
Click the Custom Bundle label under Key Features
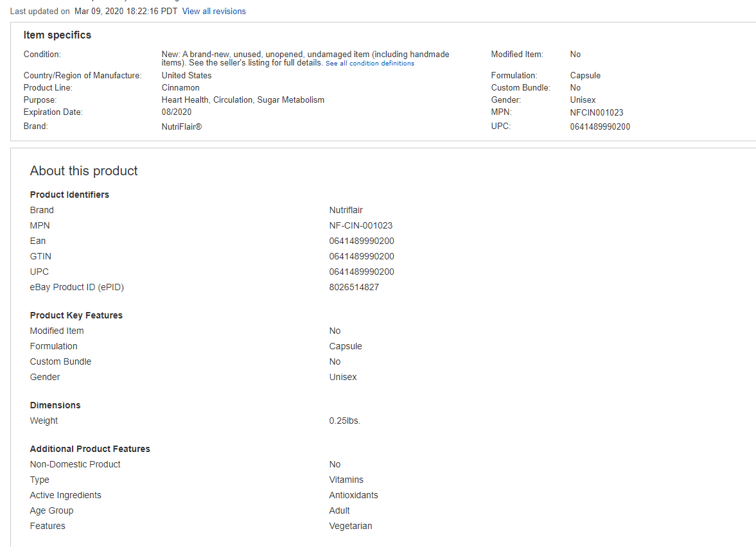[x=60, y=361]
